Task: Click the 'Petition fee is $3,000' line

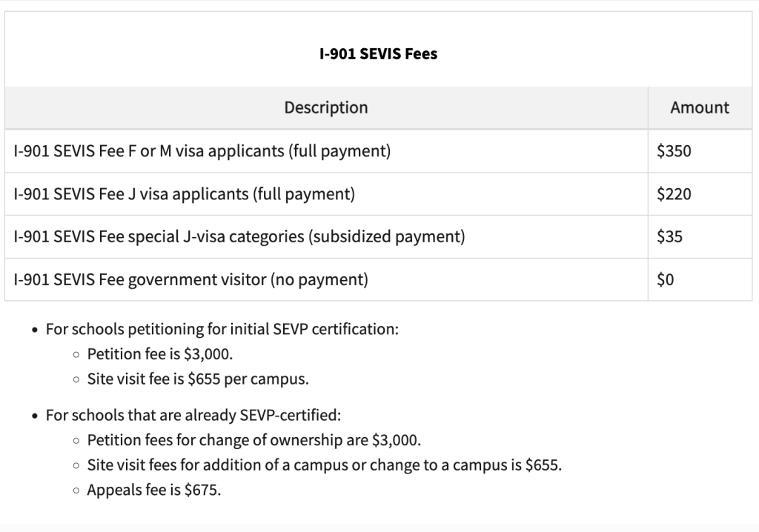Action: pyautogui.click(x=160, y=354)
